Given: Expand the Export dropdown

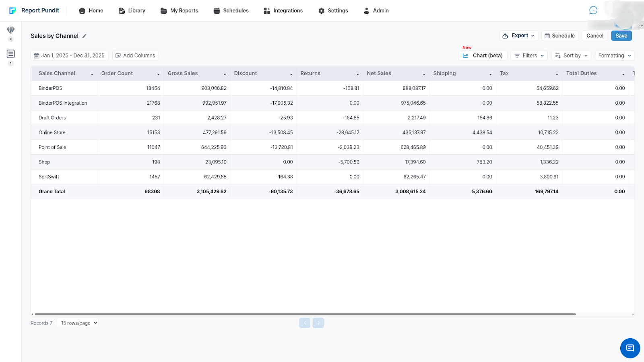Looking at the screenshot, I should [518, 36].
